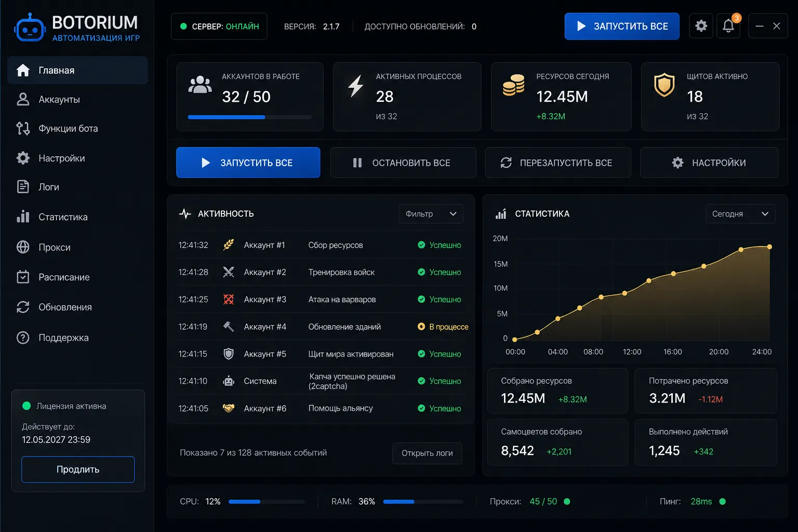The image size is (798, 532).
Task: Click the Botorium robot logo
Action: coord(30,28)
